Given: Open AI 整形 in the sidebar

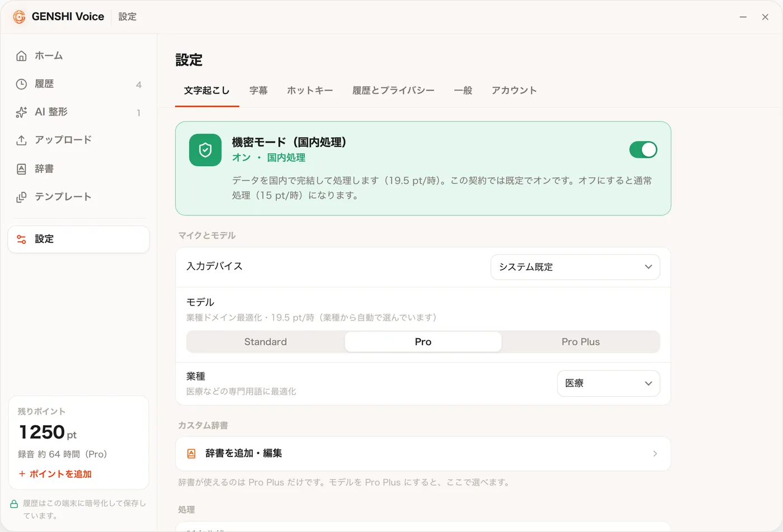Looking at the screenshot, I should click(x=78, y=112).
